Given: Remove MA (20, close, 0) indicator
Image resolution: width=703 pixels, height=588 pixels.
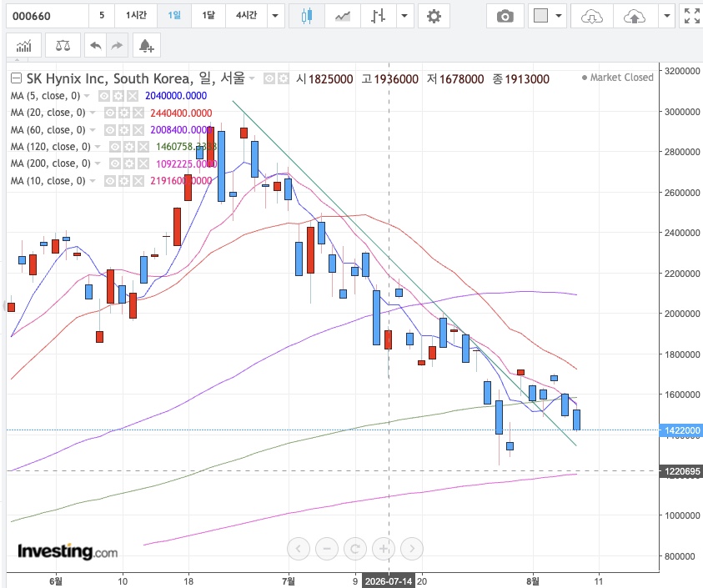Looking at the screenshot, I should tap(138, 113).
